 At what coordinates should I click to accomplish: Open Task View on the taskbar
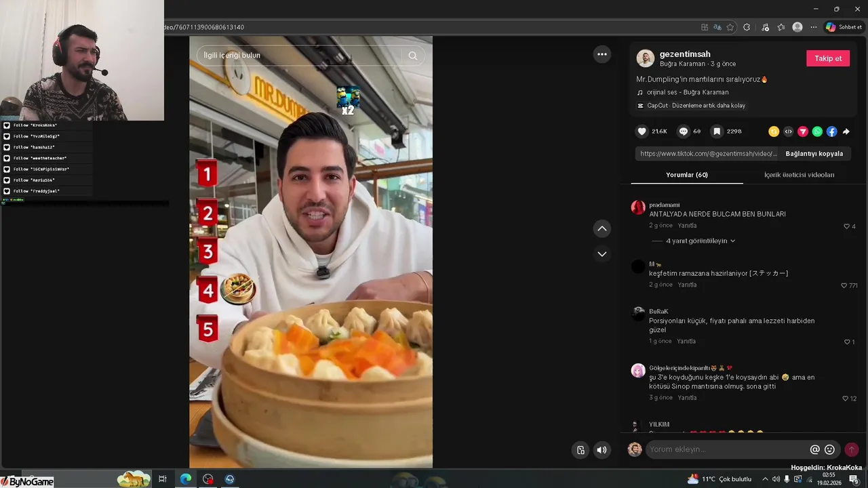click(x=163, y=479)
